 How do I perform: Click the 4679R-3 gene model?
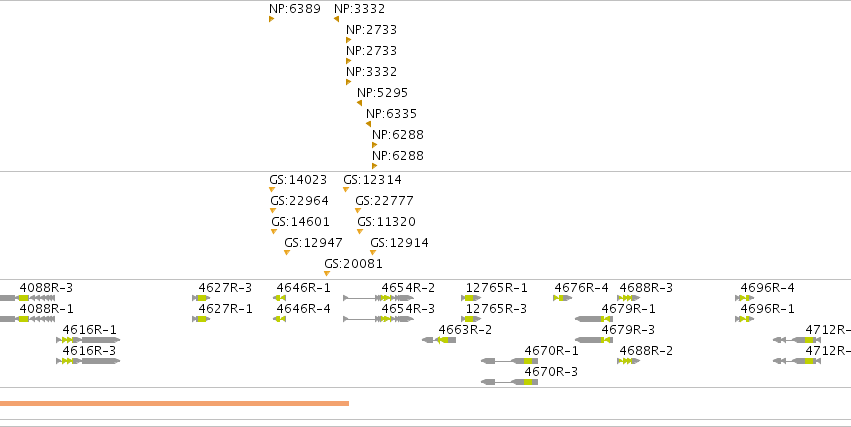tap(594, 340)
